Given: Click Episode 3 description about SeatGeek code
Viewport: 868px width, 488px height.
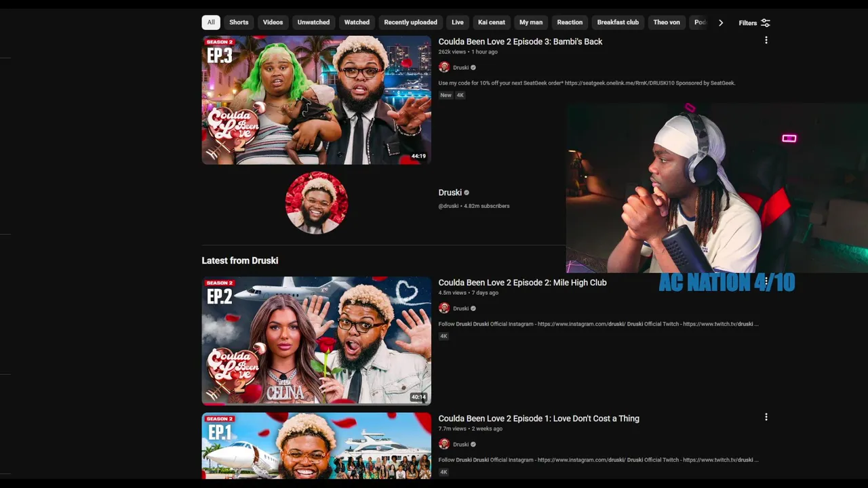Looking at the screenshot, I should pyautogui.click(x=587, y=83).
